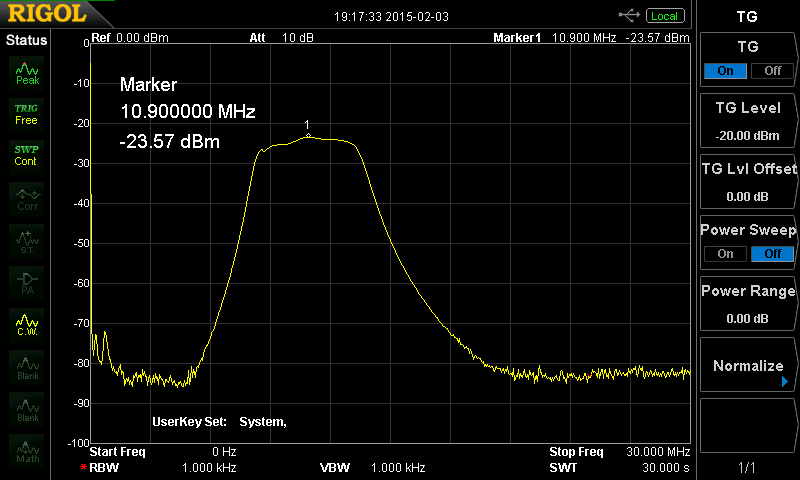The height and width of the screenshot is (480, 800).
Task: Click the second Blank trace icon
Action: (x=27, y=409)
